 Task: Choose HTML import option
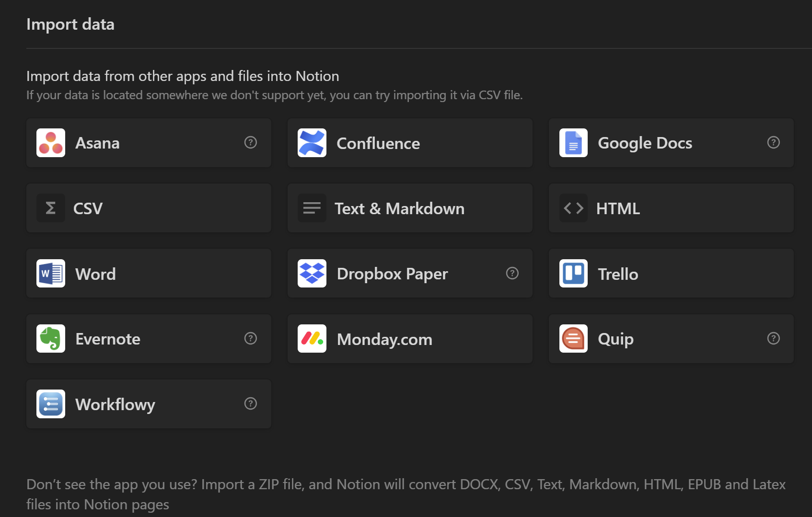coord(671,208)
